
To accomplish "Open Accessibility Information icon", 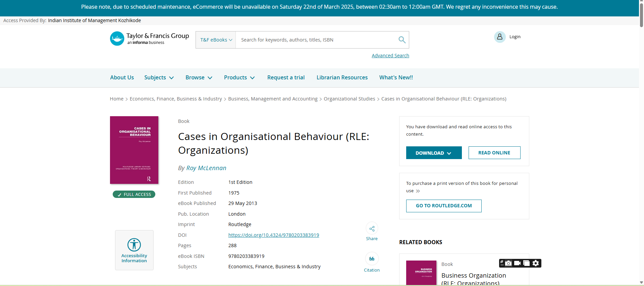I will pos(134,245).
